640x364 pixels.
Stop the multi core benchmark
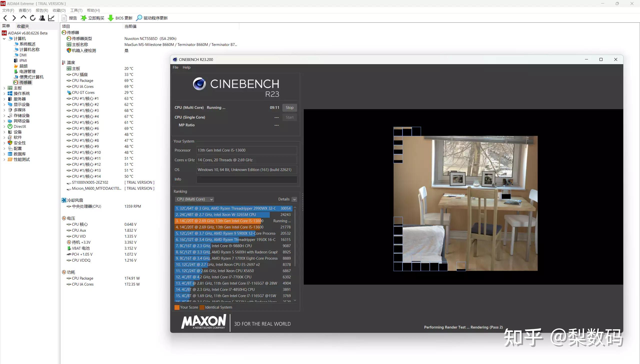(x=289, y=108)
